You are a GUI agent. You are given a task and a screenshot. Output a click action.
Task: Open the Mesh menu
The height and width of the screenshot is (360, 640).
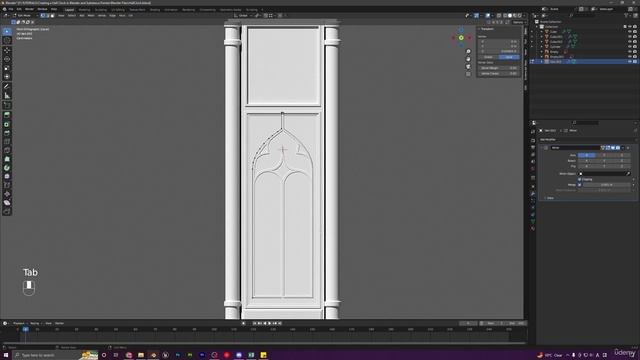91,16
